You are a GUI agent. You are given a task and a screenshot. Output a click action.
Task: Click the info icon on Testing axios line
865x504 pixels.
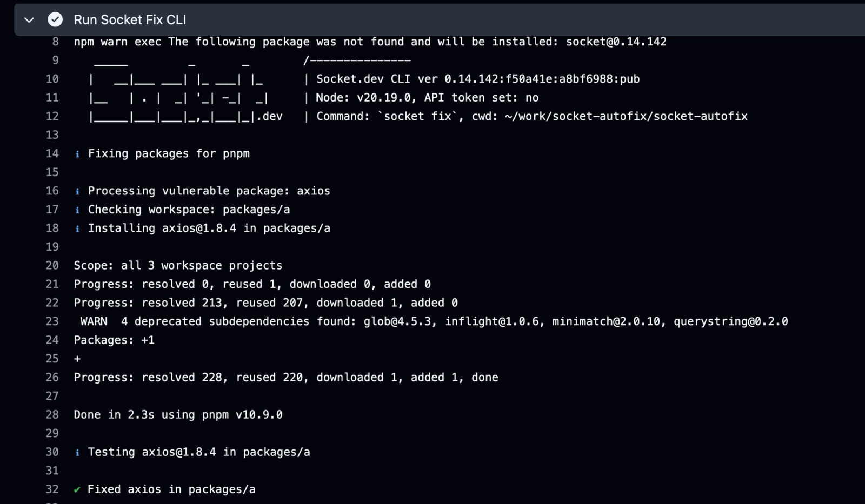pyautogui.click(x=77, y=452)
